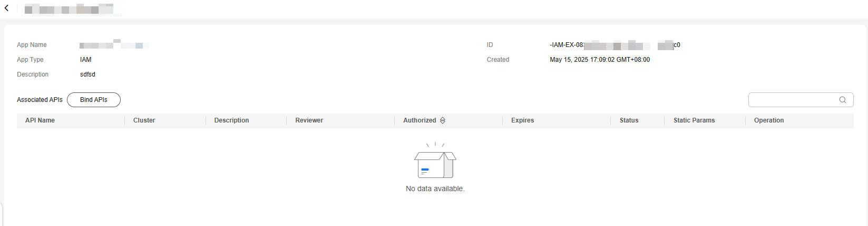
Task: Click the API Name column header
Action: [40, 120]
